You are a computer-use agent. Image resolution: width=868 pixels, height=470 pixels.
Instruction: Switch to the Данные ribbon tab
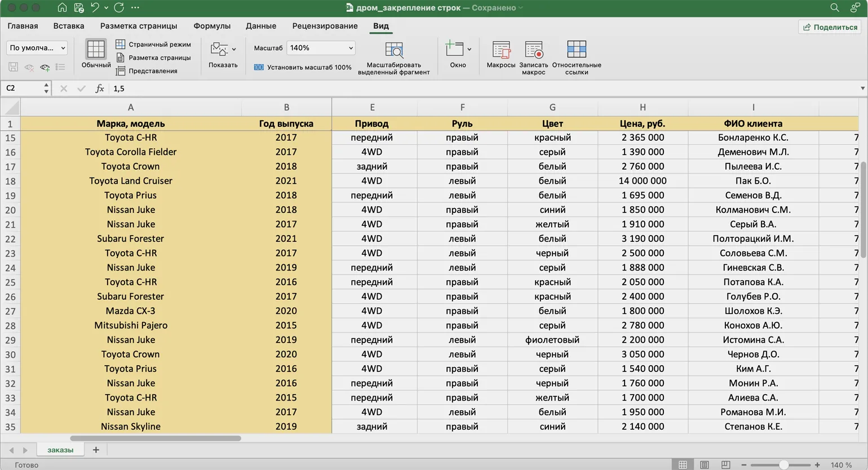tap(260, 26)
